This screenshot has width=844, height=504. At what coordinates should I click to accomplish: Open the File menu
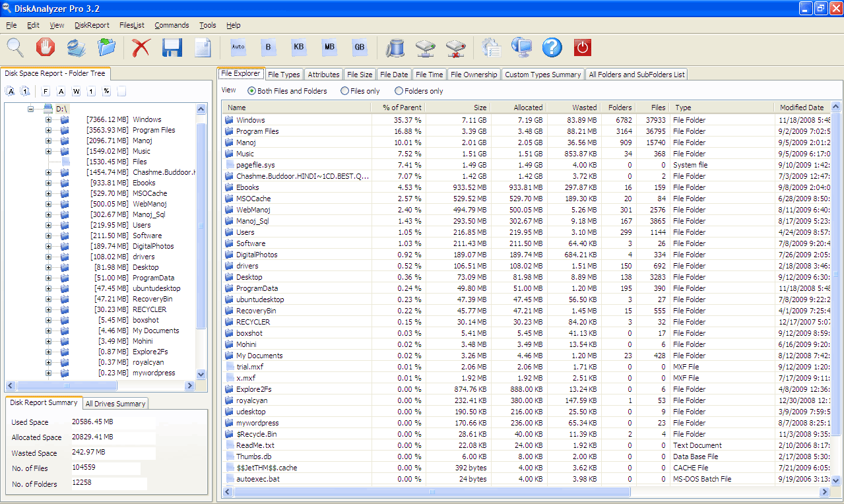coord(11,25)
